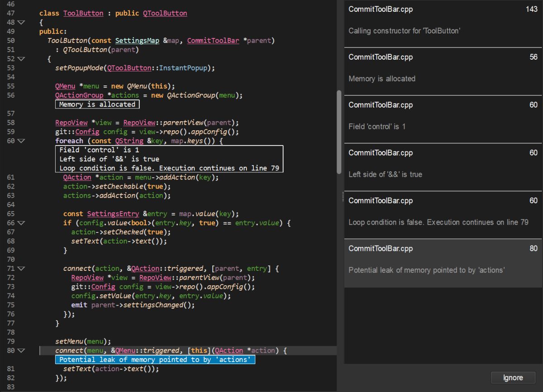Click the line number 143 in steps panel
543x392 pixels.
point(532,9)
